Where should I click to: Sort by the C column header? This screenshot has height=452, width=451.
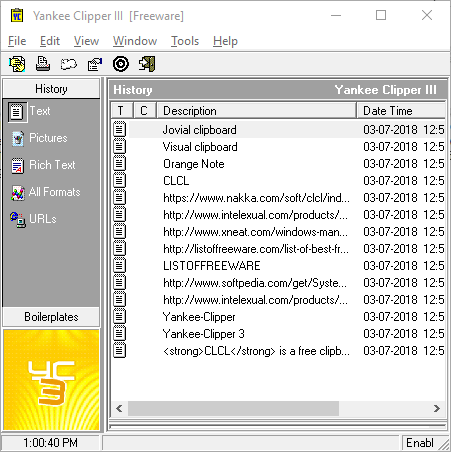(145, 111)
